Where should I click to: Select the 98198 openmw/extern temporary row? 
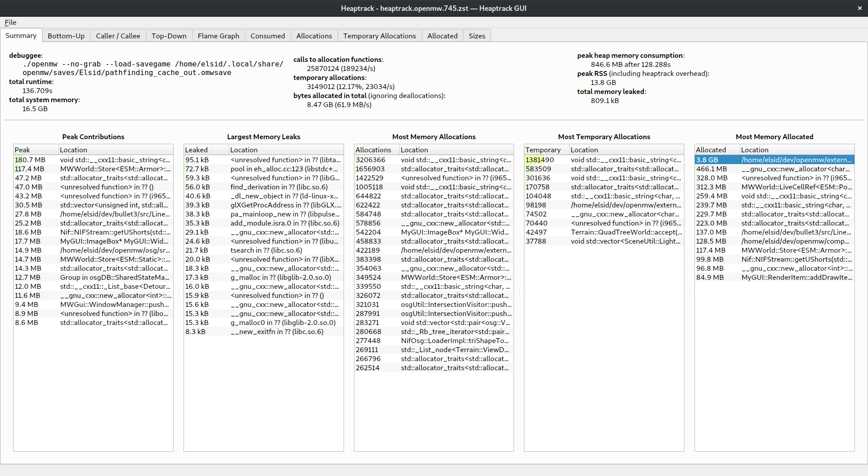tap(604, 205)
